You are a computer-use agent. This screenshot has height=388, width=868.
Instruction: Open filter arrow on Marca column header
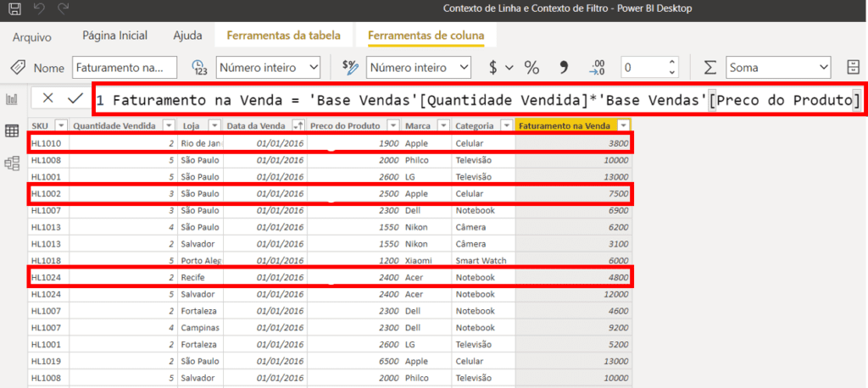point(442,126)
